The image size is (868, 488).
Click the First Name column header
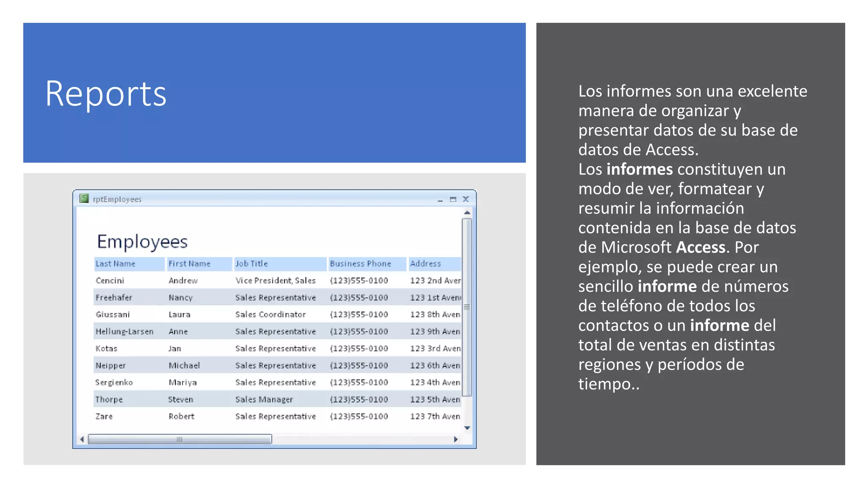tap(200, 263)
